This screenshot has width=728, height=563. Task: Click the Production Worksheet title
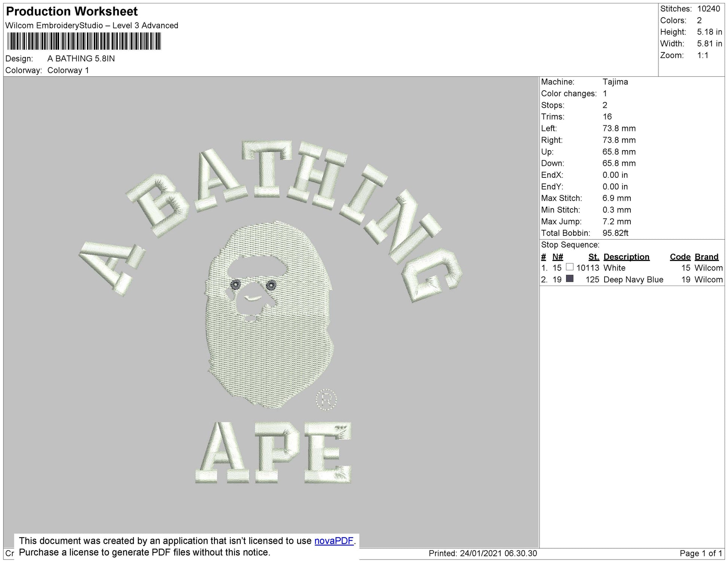[72, 12]
